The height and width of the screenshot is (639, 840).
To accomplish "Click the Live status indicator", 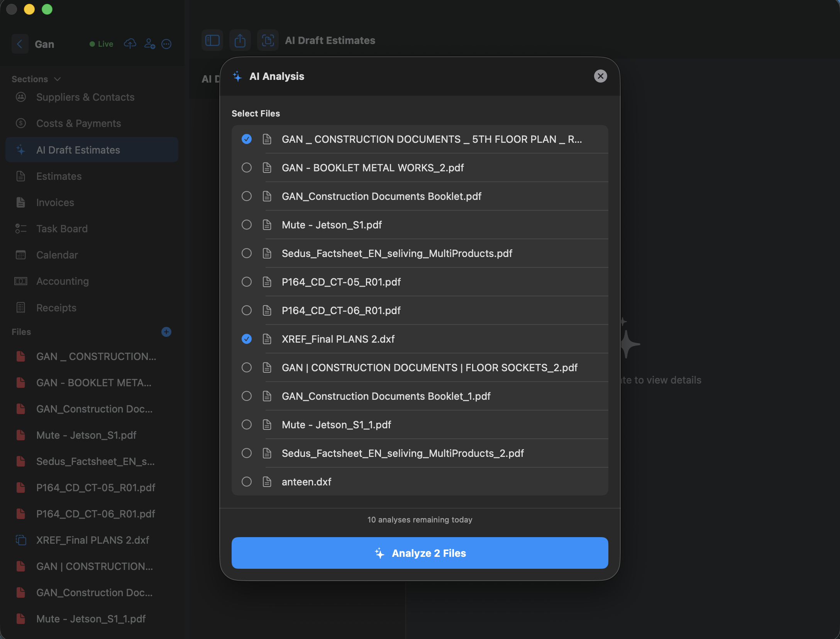I will click(x=102, y=44).
